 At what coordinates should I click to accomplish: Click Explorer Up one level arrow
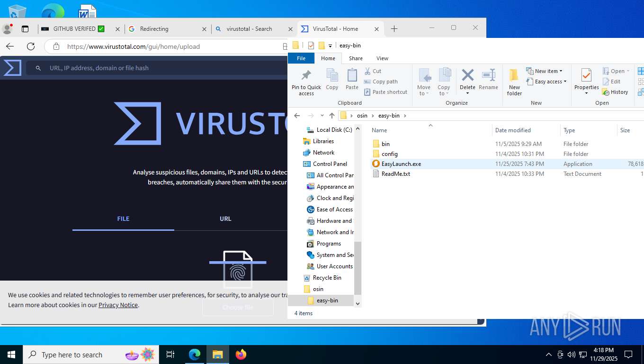coord(332,116)
